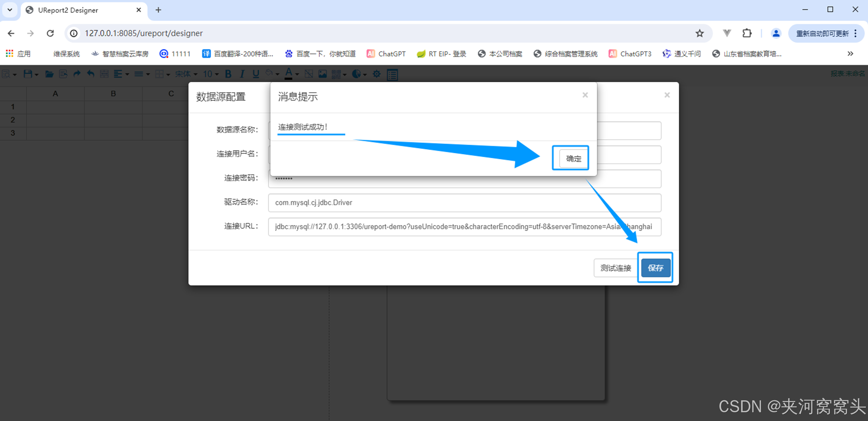Screen dimensions: 868x421
Task: Open a new browser tab
Action: 158,10
